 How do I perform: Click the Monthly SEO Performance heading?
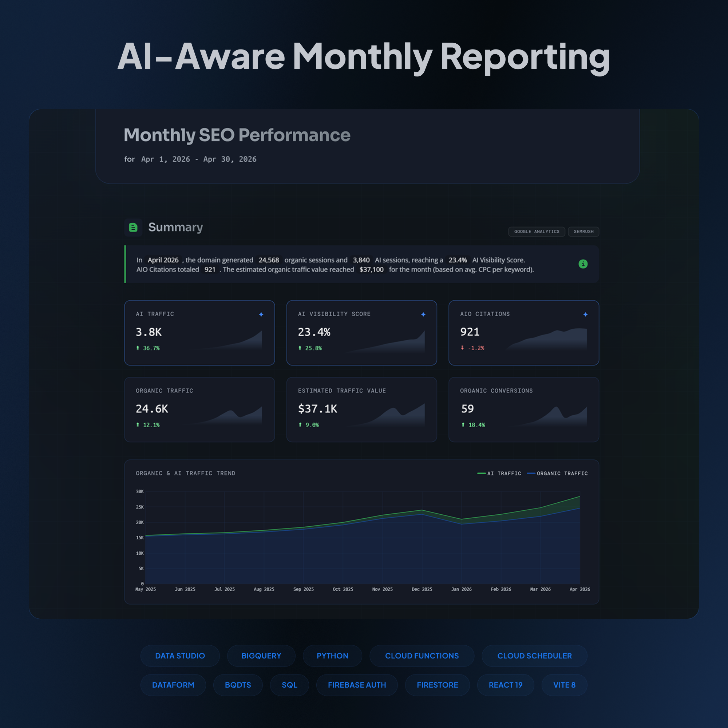point(237,135)
